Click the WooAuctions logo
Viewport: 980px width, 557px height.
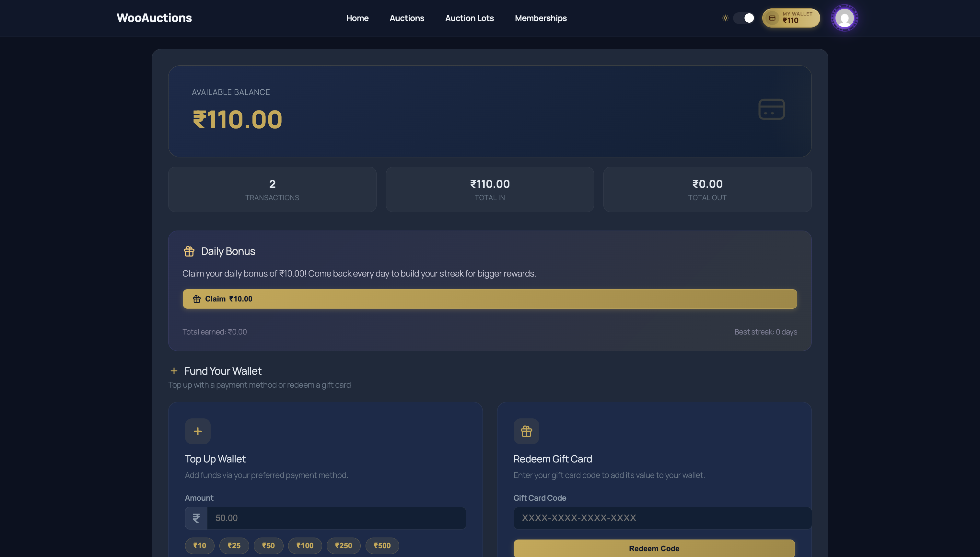154,17
